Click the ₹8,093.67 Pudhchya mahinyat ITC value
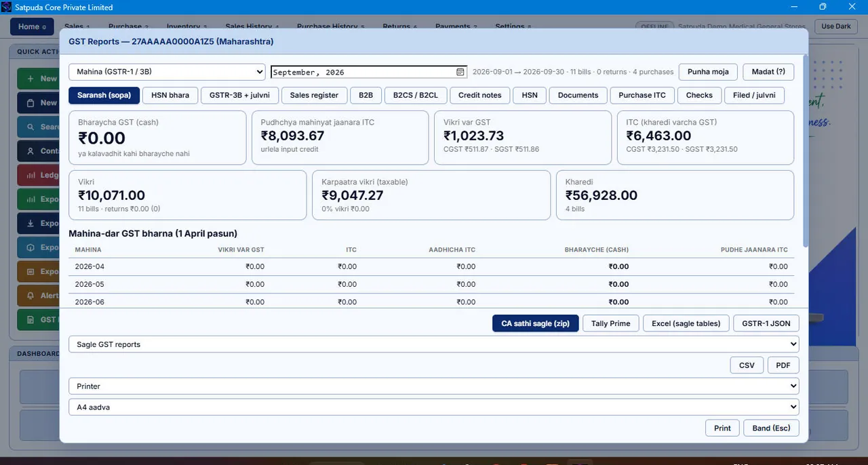Screen dimensions: 868x465 [292, 136]
